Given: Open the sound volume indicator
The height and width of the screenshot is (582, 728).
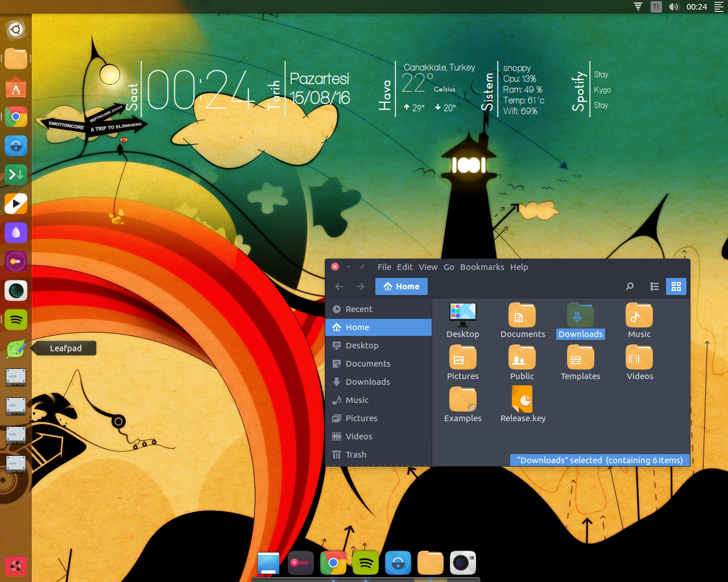Looking at the screenshot, I should pyautogui.click(x=674, y=7).
